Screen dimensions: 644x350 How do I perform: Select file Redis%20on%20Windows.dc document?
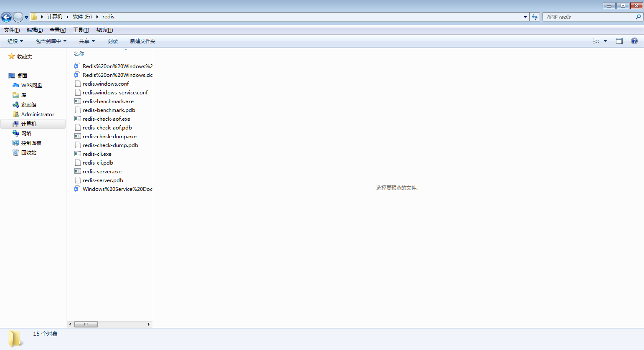point(113,75)
